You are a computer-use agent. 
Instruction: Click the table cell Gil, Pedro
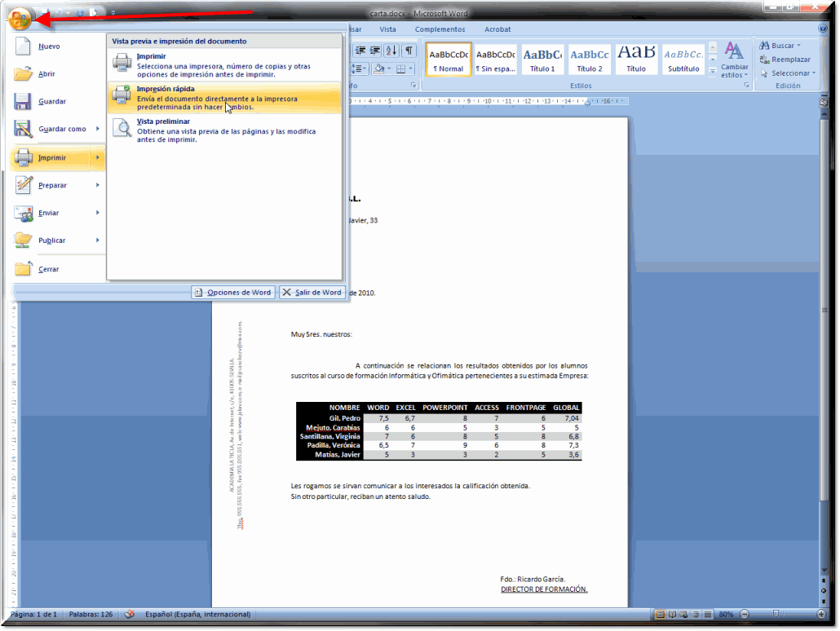click(x=344, y=418)
